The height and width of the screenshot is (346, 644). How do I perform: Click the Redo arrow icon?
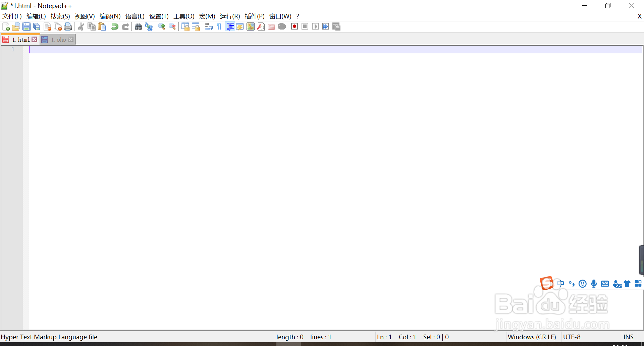click(125, 27)
